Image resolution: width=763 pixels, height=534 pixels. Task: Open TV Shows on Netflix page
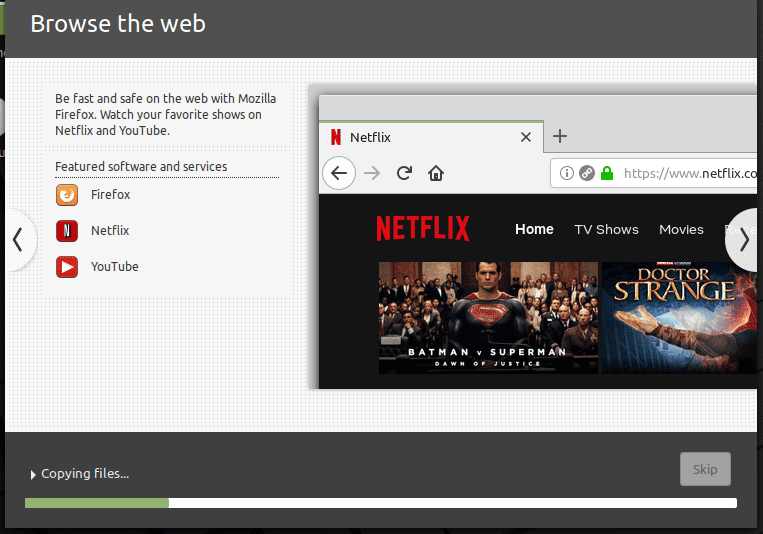(x=606, y=229)
